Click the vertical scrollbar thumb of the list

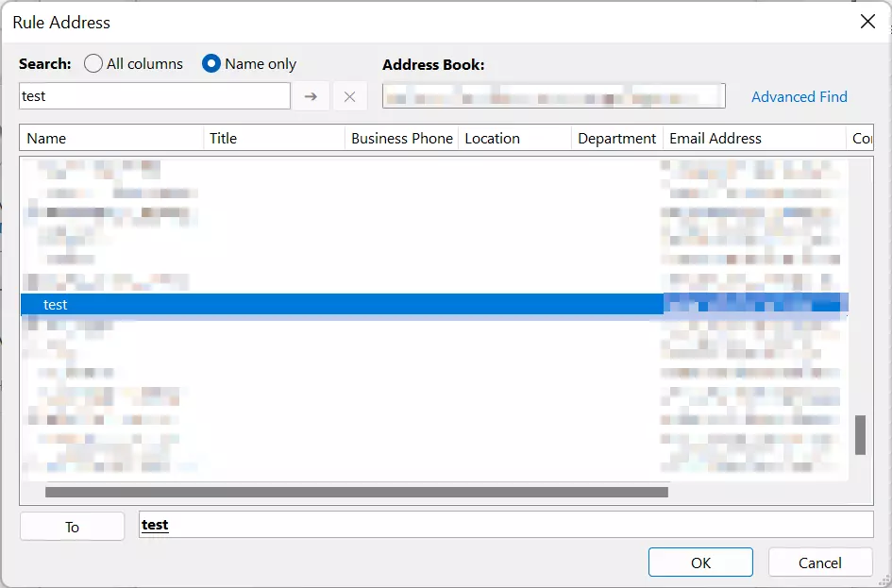pos(860,435)
